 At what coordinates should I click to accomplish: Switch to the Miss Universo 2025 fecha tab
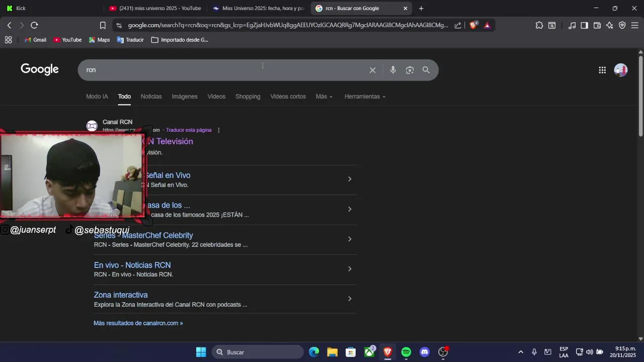point(258,8)
